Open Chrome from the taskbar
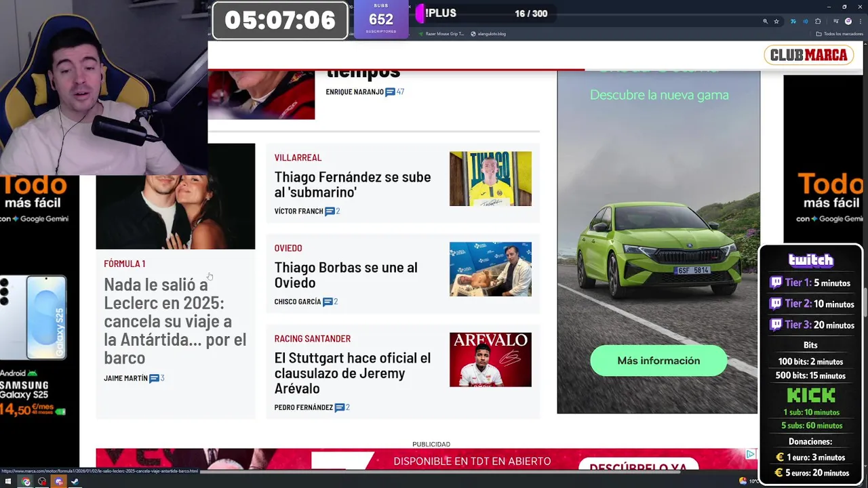Screen dimensions: 868x488 coord(26,481)
